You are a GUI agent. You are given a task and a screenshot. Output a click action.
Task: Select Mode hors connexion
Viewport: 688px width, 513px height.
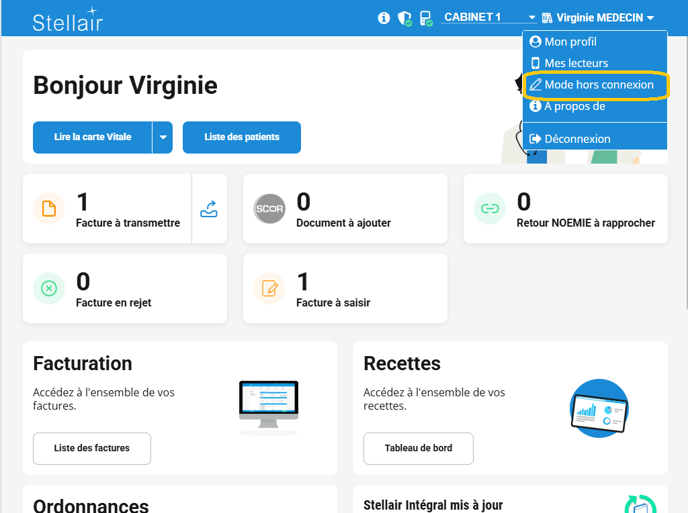(595, 85)
